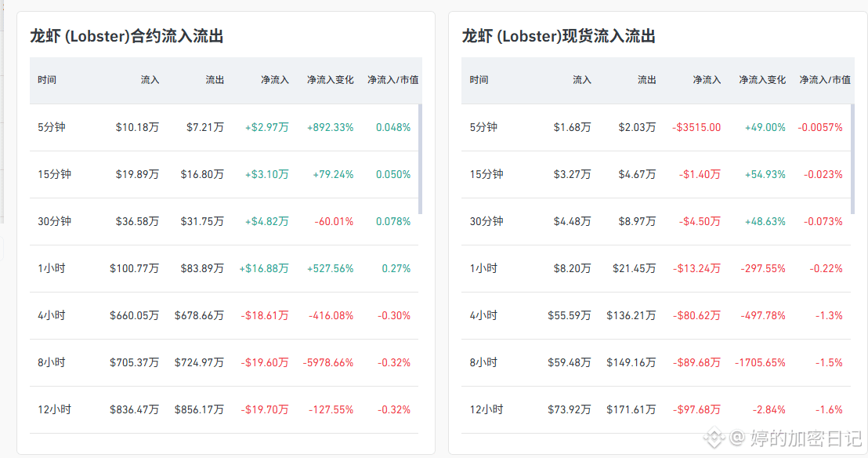Click 净流入变化 header in contract flow table
Screen dimensions: 868x458
pyautogui.click(x=331, y=80)
